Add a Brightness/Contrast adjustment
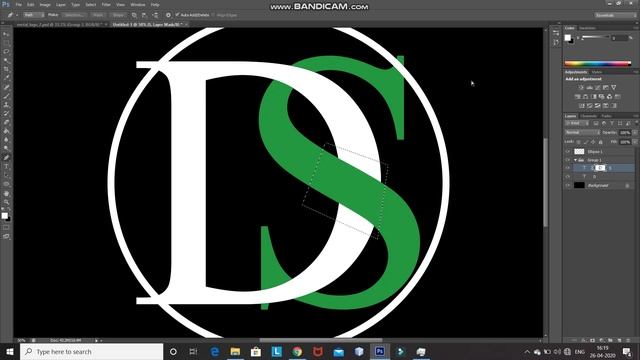Screen dimensions: 640x360 pos(581,87)
